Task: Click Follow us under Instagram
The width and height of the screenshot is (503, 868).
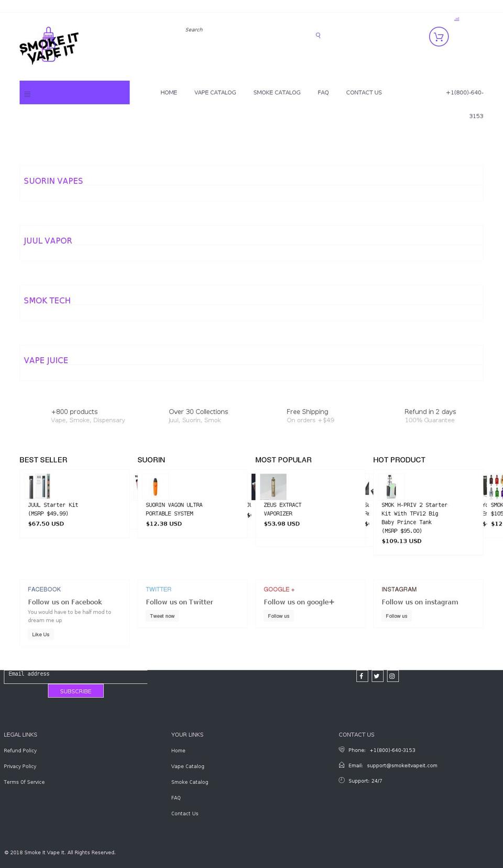Action: (x=397, y=616)
